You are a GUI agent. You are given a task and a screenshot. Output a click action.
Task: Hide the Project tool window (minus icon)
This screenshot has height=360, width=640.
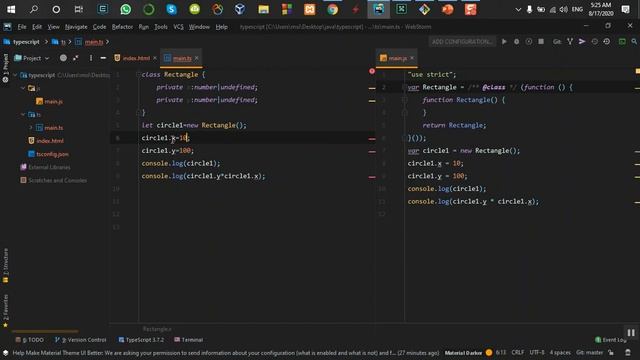[x=103, y=58]
